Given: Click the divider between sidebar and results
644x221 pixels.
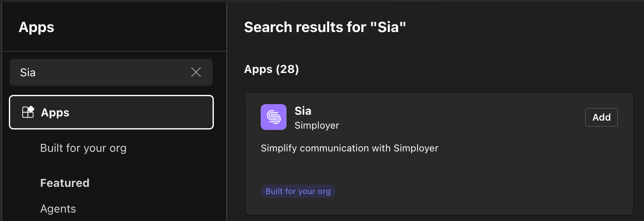Looking at the screenshot, I should (227, 127).
